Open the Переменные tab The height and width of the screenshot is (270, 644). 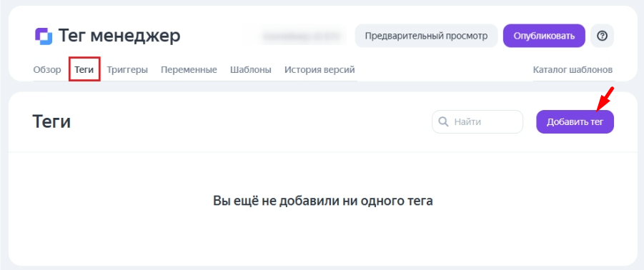[x=189, y=70]
